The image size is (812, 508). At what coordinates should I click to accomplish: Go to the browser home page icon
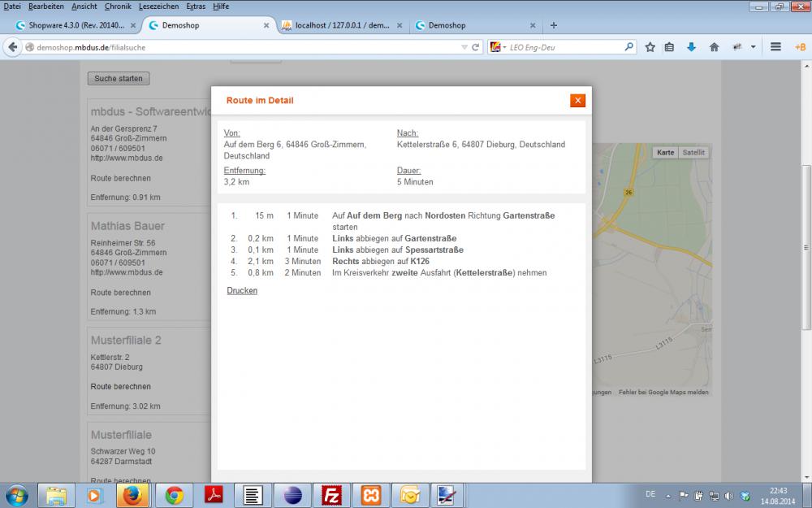(714, 47)
